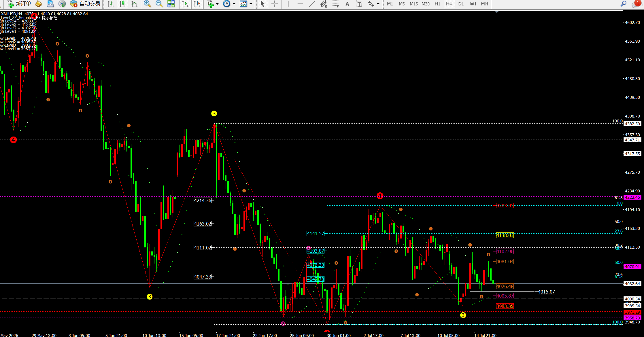Click the red 4203.05 level label

505,206
